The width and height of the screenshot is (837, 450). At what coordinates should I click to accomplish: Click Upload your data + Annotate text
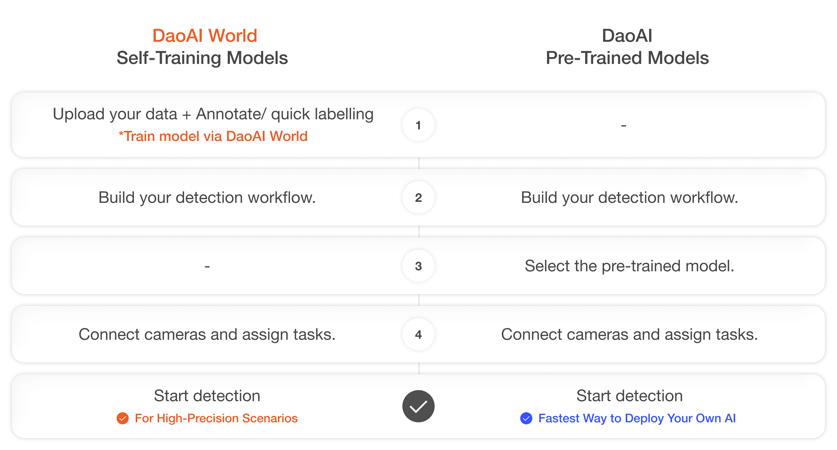[x=213, y=114]
